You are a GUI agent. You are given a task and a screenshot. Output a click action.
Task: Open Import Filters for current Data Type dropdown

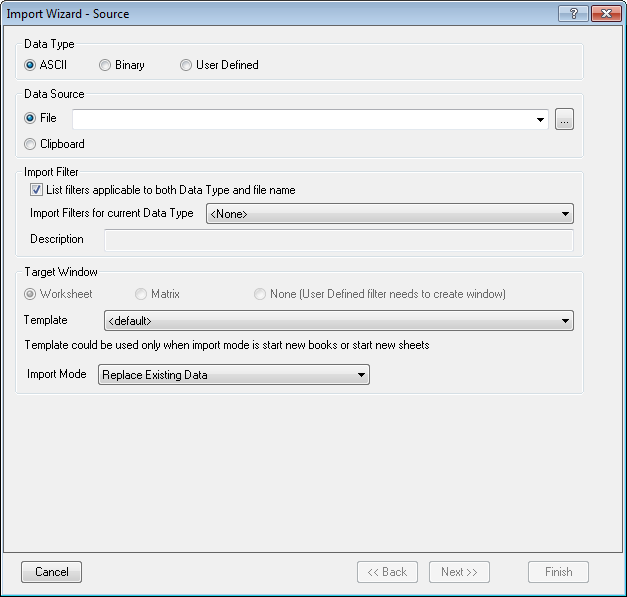click(x=389, y=214)
